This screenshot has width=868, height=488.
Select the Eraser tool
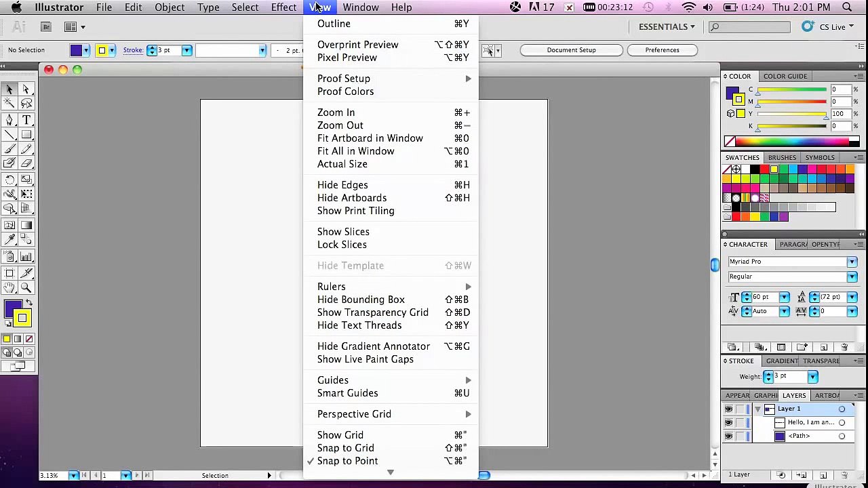[x=26, y=163]
